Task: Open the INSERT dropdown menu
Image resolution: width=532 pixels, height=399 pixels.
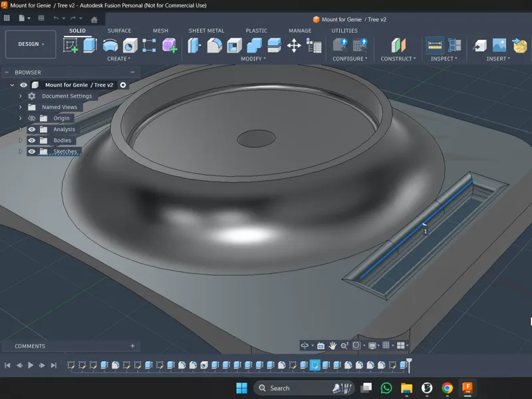Action: click(498, 59)
